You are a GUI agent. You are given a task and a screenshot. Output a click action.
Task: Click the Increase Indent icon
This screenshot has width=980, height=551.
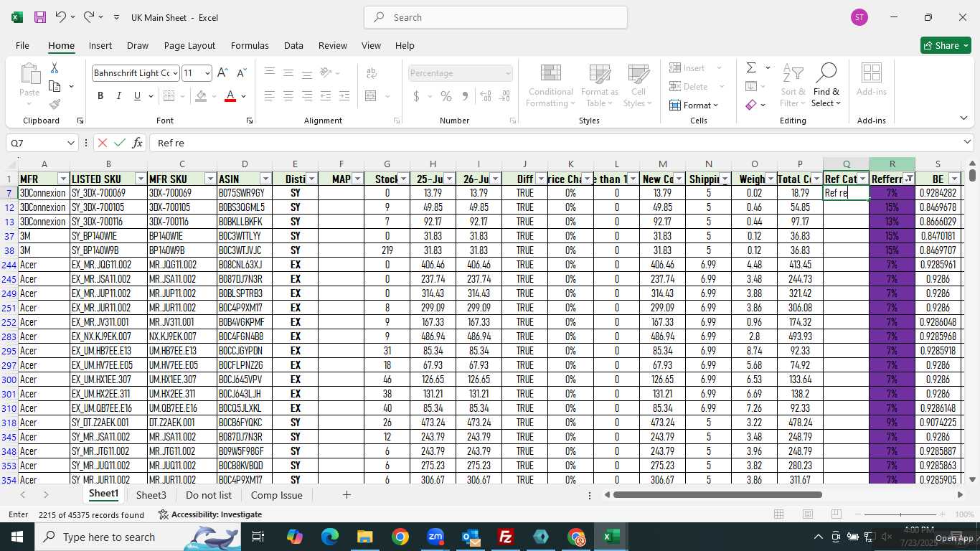coord(344,96)
